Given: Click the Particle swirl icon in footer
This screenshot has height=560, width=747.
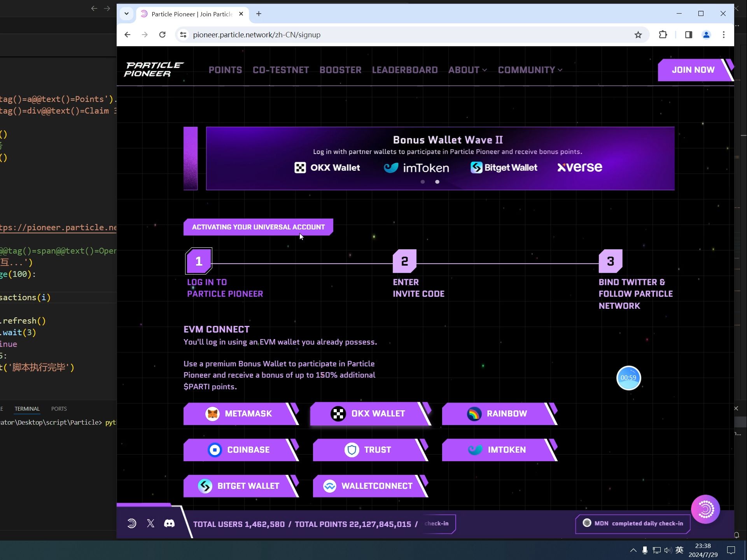Looking at the screenshot, I should click(x=132, y=523).
